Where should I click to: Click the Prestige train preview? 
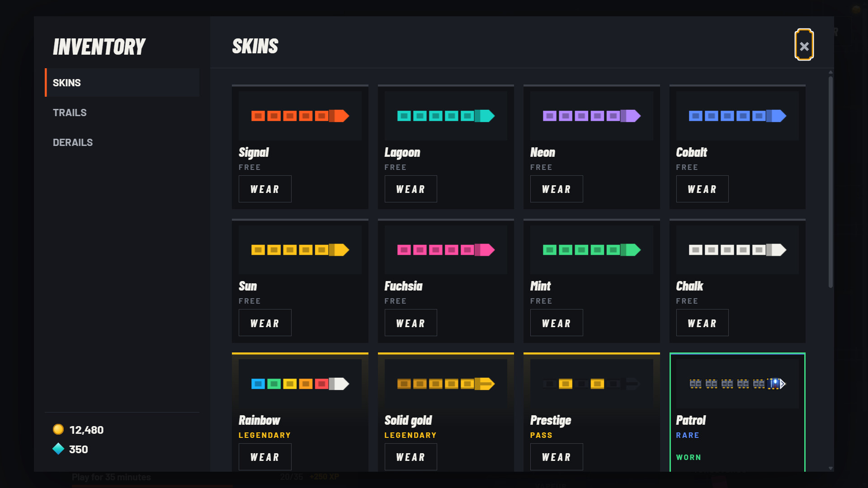(592, 384)
